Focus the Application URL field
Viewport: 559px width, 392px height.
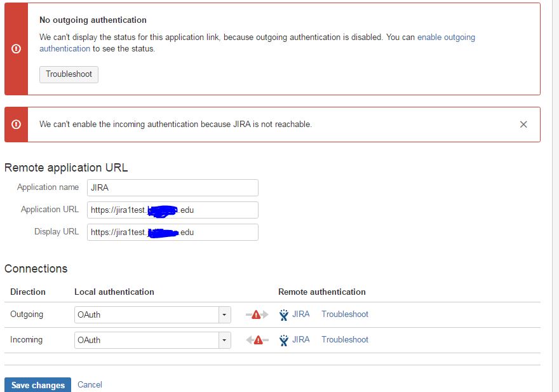click(173, 210)
